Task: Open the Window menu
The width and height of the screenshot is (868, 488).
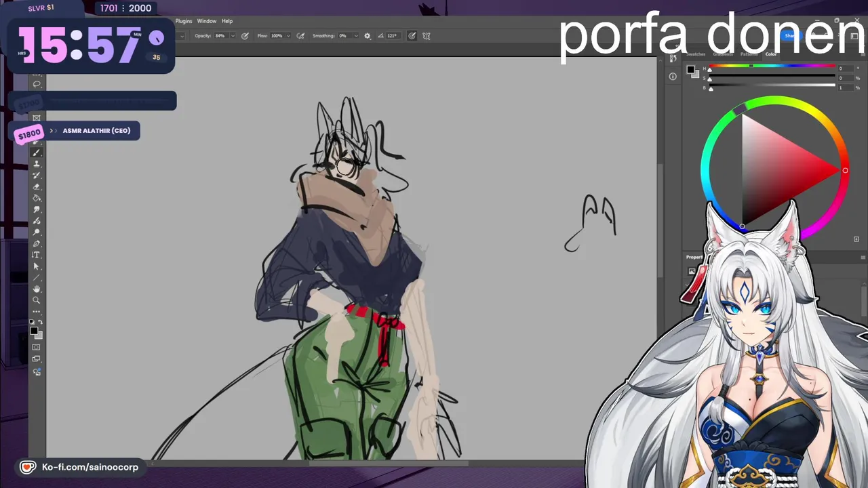Action: [x=207, y=21]
